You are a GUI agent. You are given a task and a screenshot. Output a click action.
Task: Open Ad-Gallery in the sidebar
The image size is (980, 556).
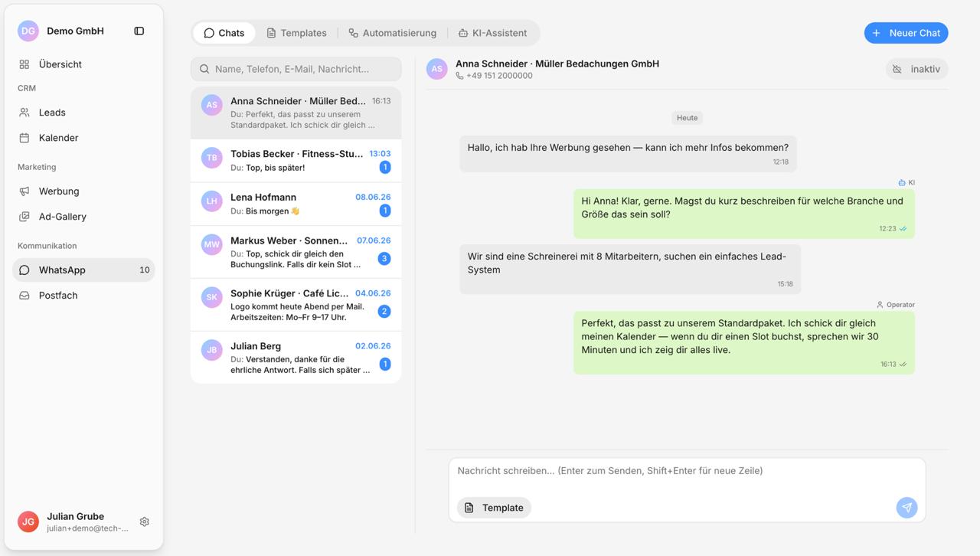pyautogui.click(x=83, y=217)
